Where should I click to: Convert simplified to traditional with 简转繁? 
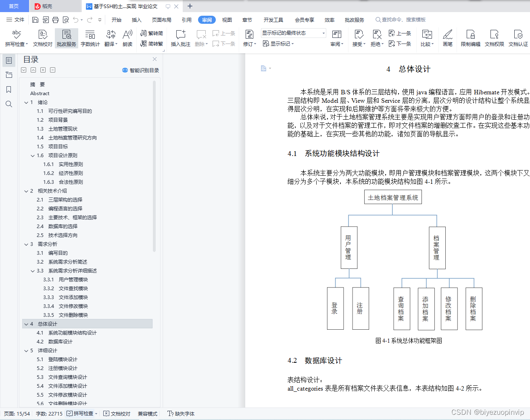(x=152, y=44)
